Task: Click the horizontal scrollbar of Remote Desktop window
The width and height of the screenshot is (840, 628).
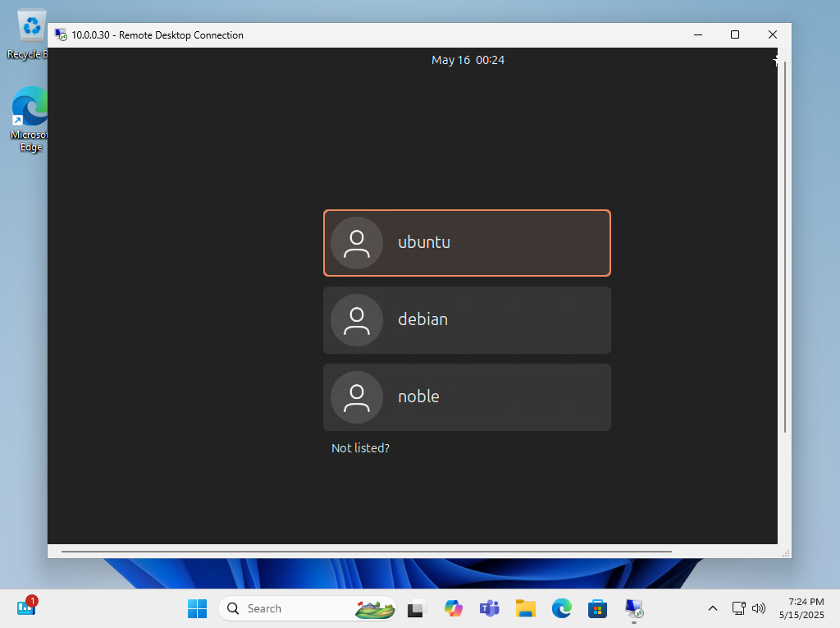Action: click(x=367, y=552)
